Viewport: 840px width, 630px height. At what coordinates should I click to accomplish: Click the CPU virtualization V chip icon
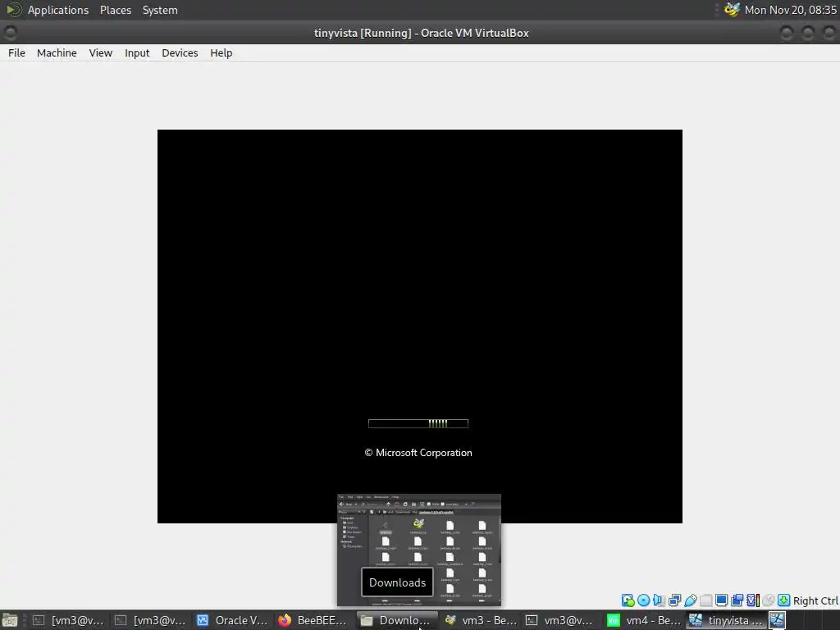[752, 600]
